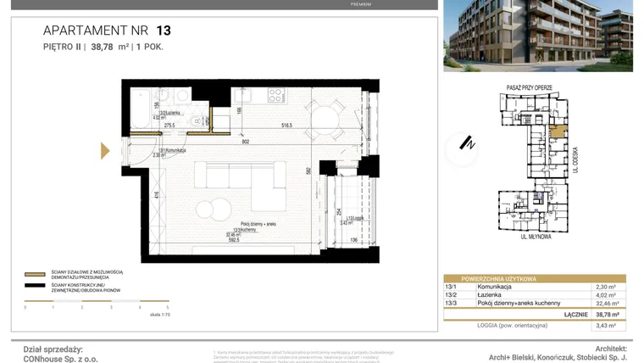Click 'ŚCIANY KONSTRUKCYJNE' legend text
Screen dimensions: 644x363
pyautogui.click(x=78, y=285)
